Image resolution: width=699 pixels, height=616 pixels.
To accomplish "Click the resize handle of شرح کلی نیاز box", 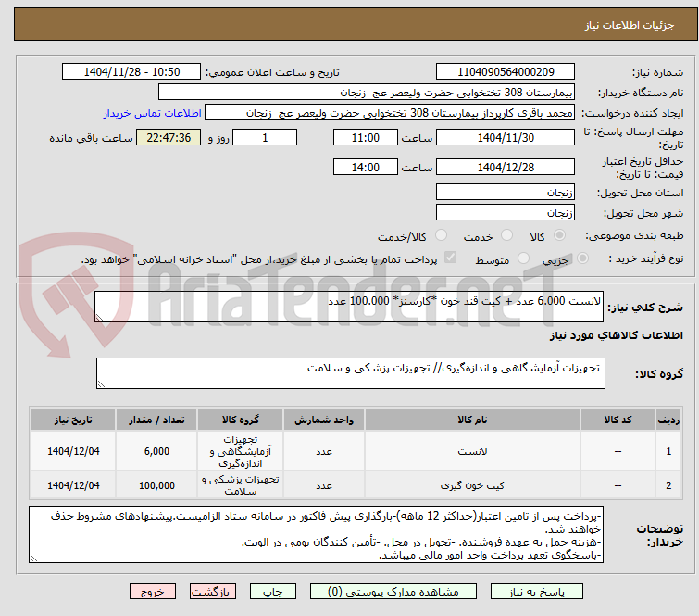I will click(99, 317).
